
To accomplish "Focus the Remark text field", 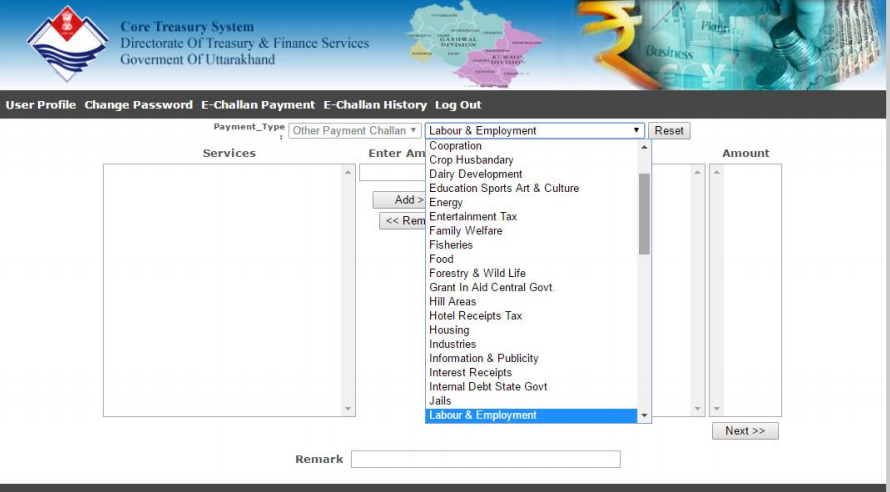I will coord(485,459).
